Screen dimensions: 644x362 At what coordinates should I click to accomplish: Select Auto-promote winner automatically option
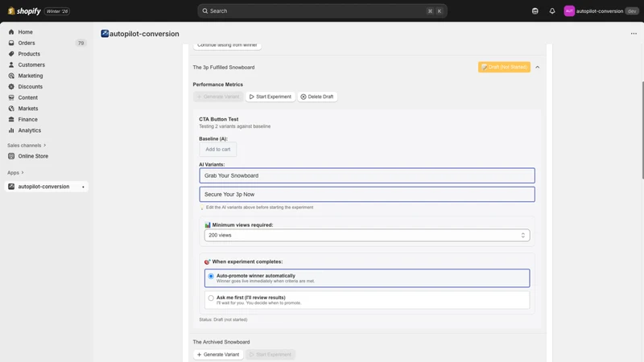tap(367, 278)
